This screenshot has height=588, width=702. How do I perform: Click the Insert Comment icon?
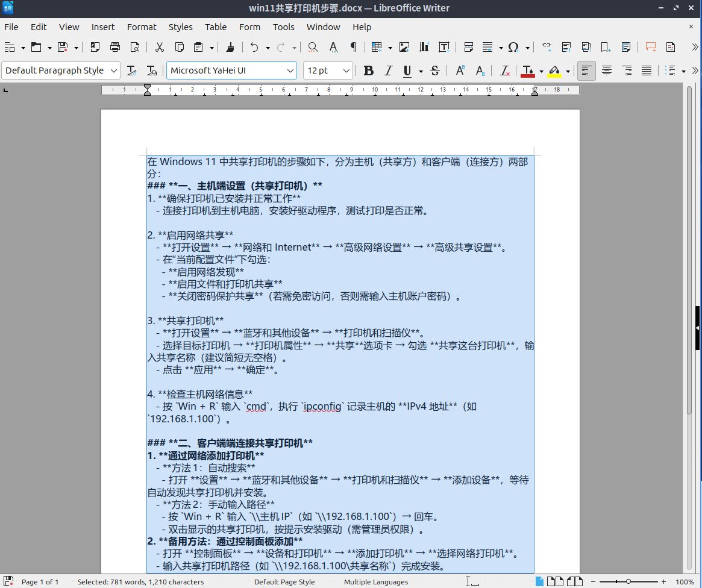tap(651, 47)
